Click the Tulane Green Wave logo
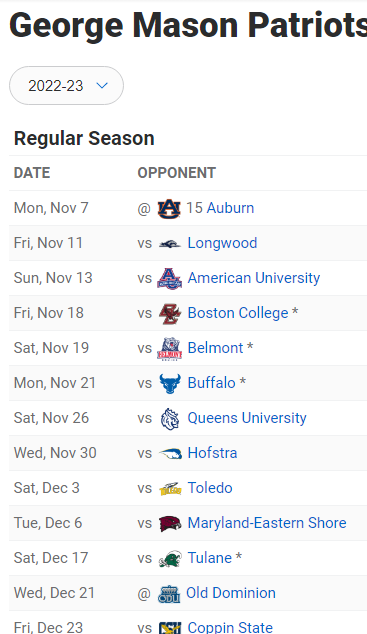Image resolution: width=367 pixels, height=634 pixels. 170,558
